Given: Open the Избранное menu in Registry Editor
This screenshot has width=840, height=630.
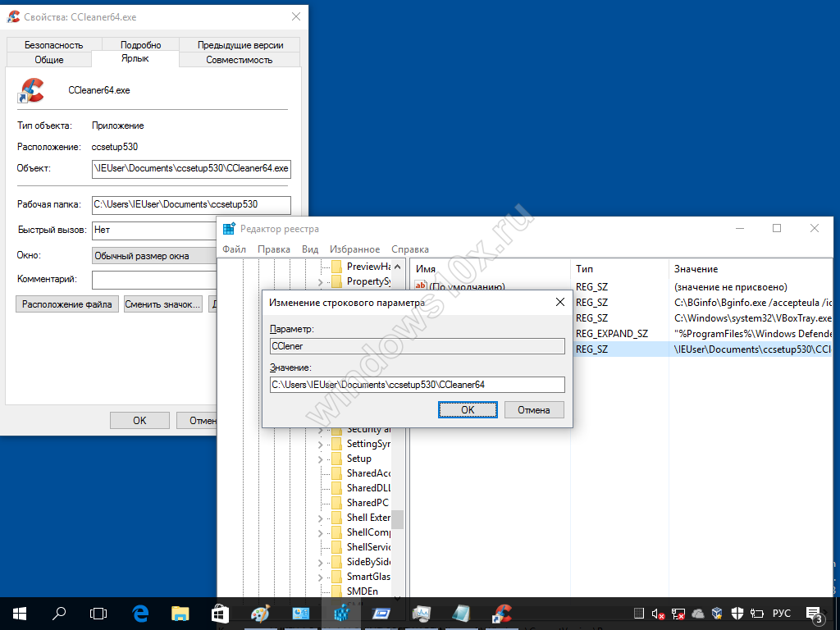Looking at the screenshot, I should click(354, 249).
